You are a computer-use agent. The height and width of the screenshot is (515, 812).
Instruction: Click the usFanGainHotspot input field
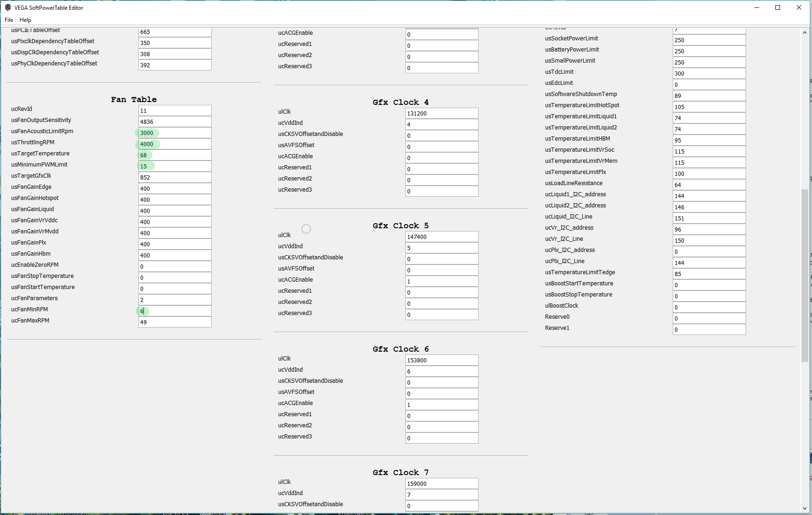click(175, 200)
